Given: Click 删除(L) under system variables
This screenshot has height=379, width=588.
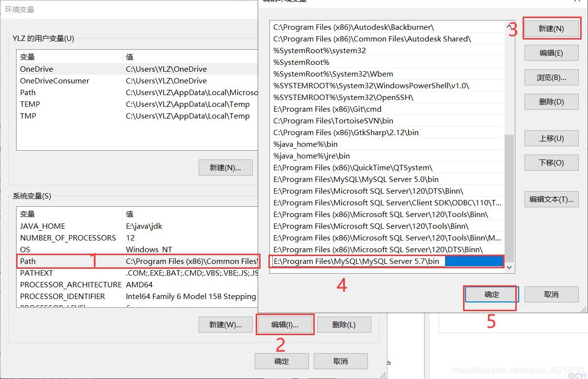Looking at the screenshot, I should 344,325.
